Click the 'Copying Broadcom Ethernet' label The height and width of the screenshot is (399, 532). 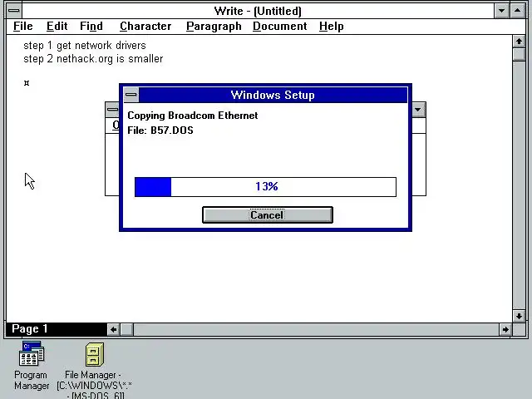tap(192, 116)
